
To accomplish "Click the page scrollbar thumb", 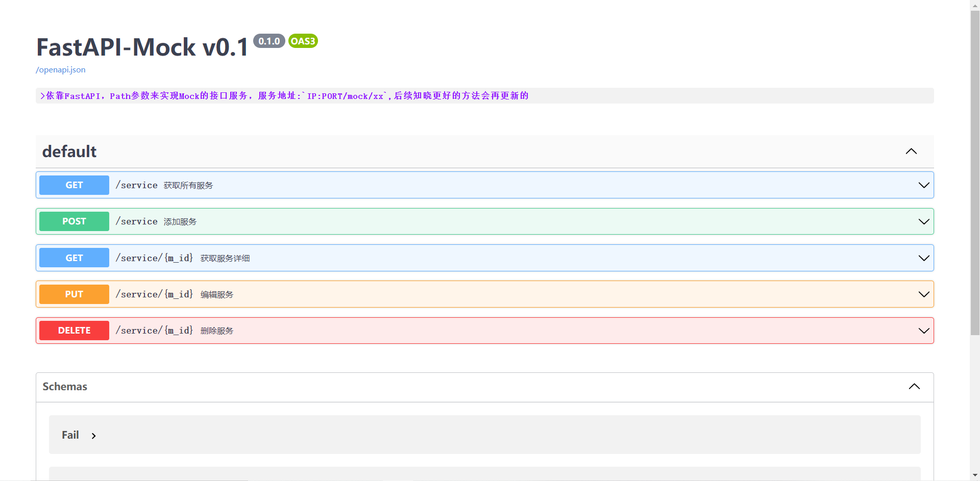I will 975,172.
